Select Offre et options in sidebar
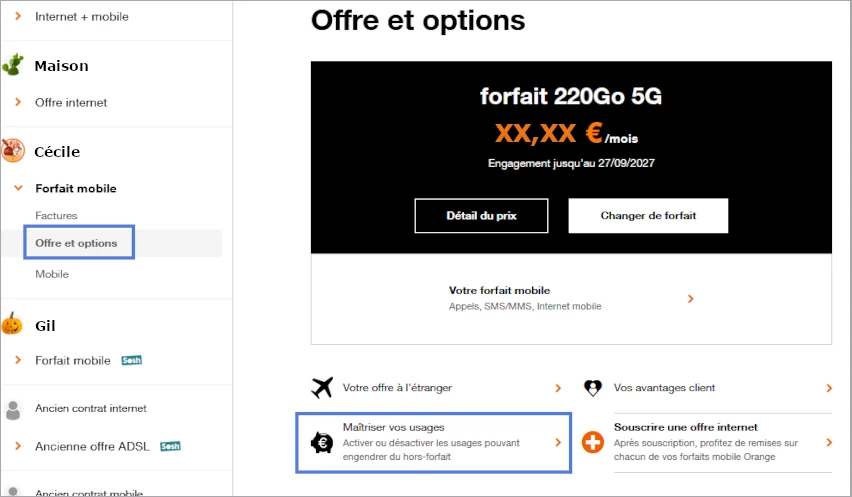Image resolution: width=852 pixels, height=497 pixels. 76,243
